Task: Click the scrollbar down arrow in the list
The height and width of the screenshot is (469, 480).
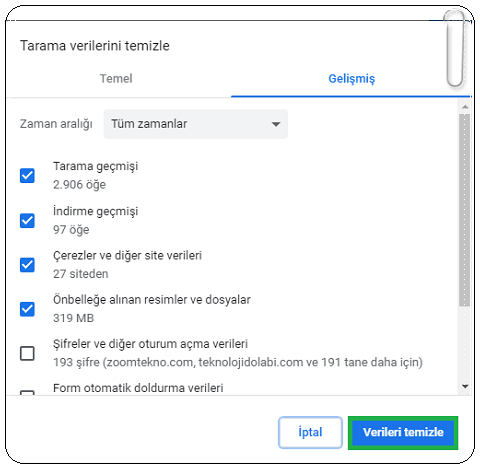Action: 465,387
